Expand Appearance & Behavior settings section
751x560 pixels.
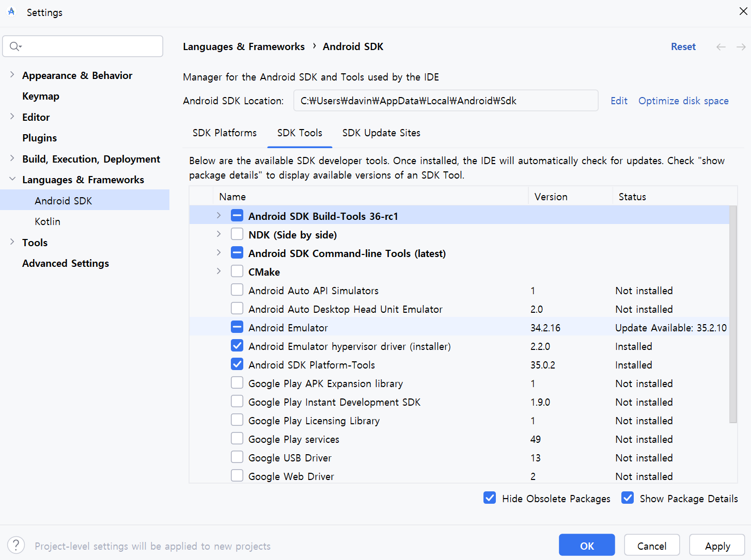(12, 75)
